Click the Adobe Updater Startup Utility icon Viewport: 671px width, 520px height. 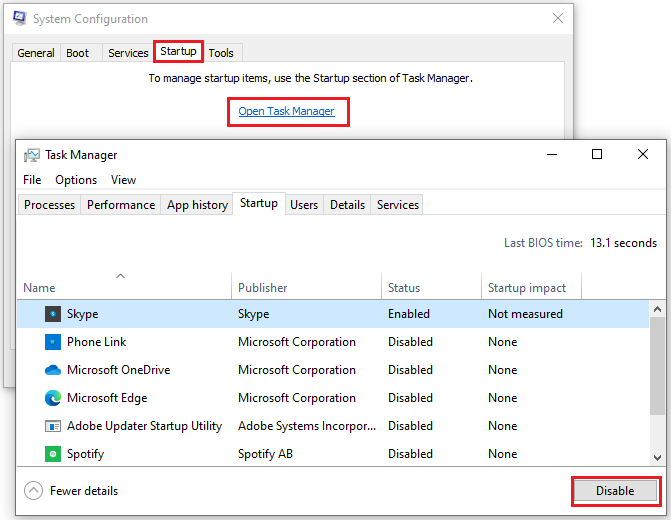[x=53, y=426]
